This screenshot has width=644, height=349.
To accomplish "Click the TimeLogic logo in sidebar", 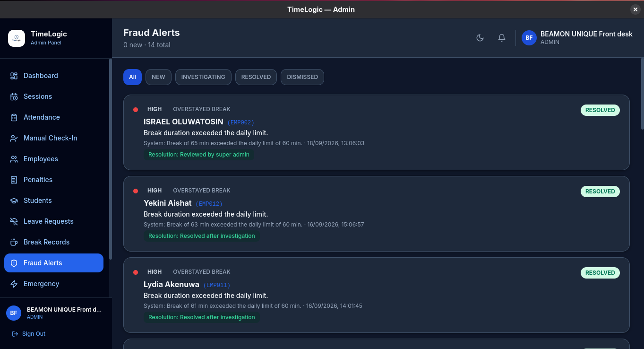I will tap(17, 38).
